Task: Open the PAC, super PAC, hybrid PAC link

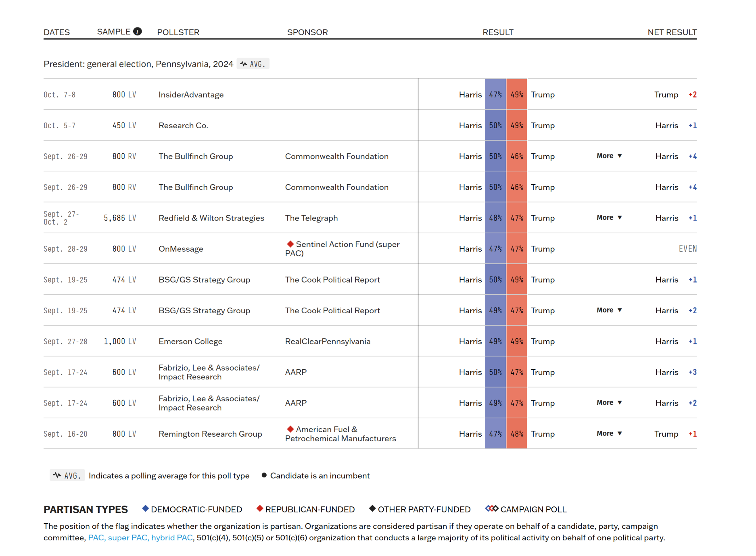Action: [x=140, y=538]
